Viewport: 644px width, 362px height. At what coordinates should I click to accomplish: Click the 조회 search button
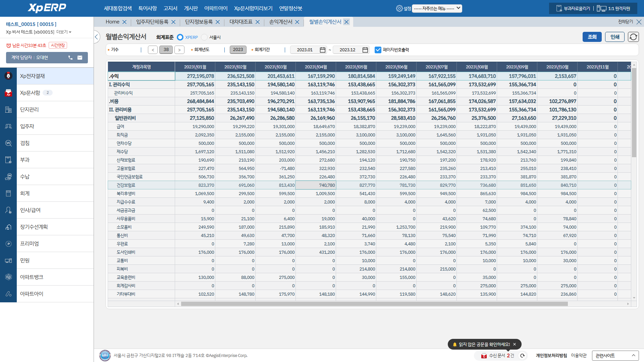pos(592,37)
